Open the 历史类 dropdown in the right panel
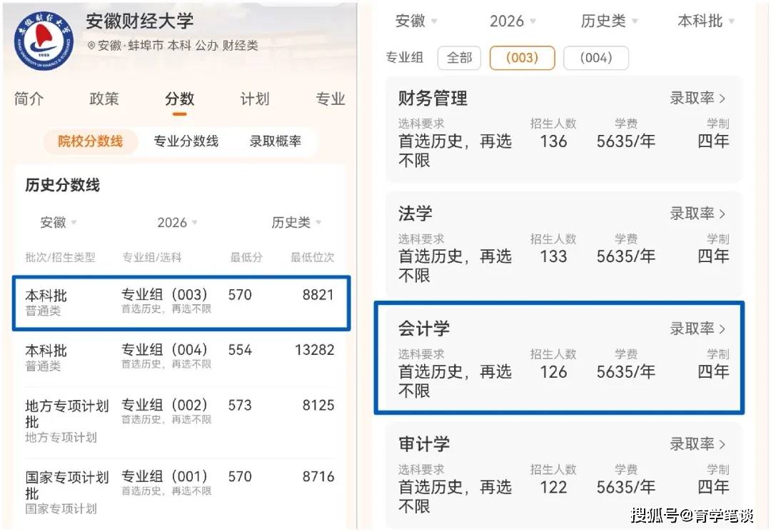The image size is (771, 532). click(609, 21)
